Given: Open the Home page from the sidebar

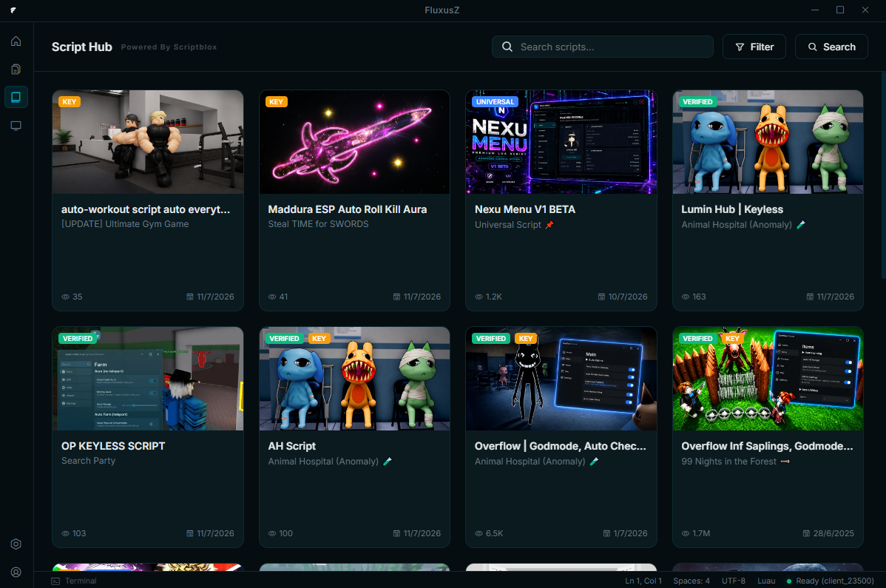Looking at the screenshot, I should (x=16, y=41).
